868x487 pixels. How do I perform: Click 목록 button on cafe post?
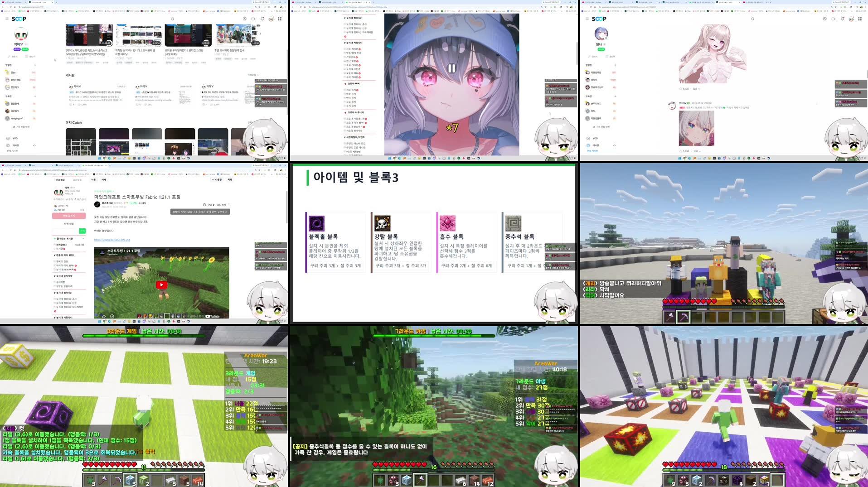(x=230, y=180)
